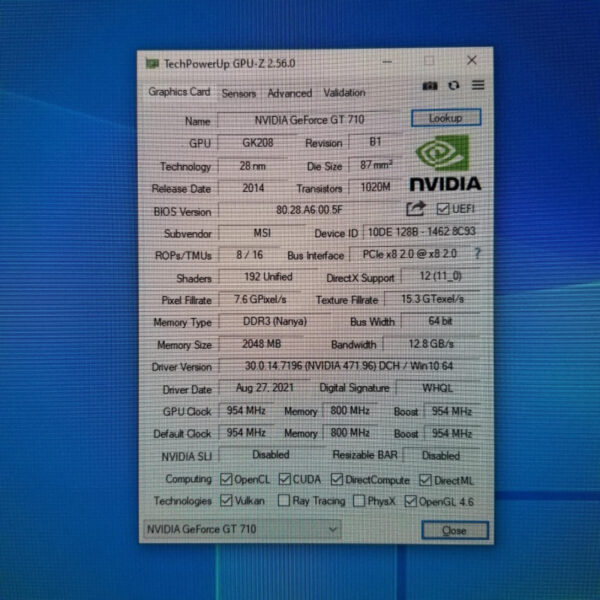Click the Device ID value 10DE 128B
This screenshot has width=600, height=600.
point(421,232)
